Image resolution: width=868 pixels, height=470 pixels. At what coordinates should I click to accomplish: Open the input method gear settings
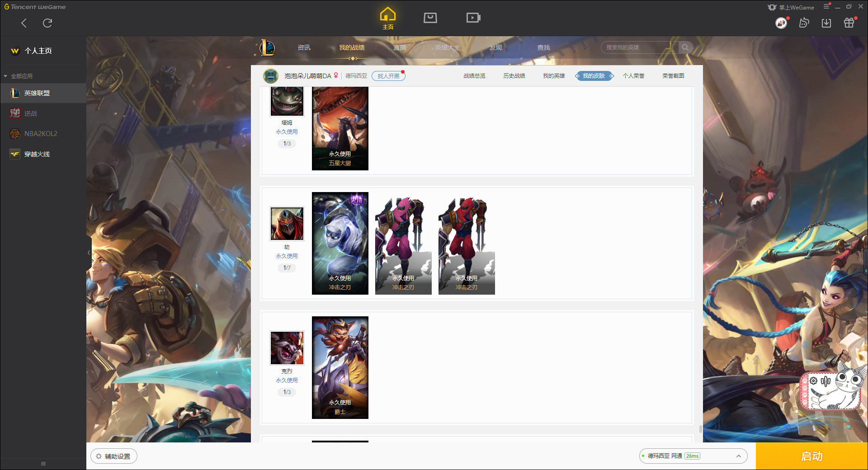tap(813, 381)
